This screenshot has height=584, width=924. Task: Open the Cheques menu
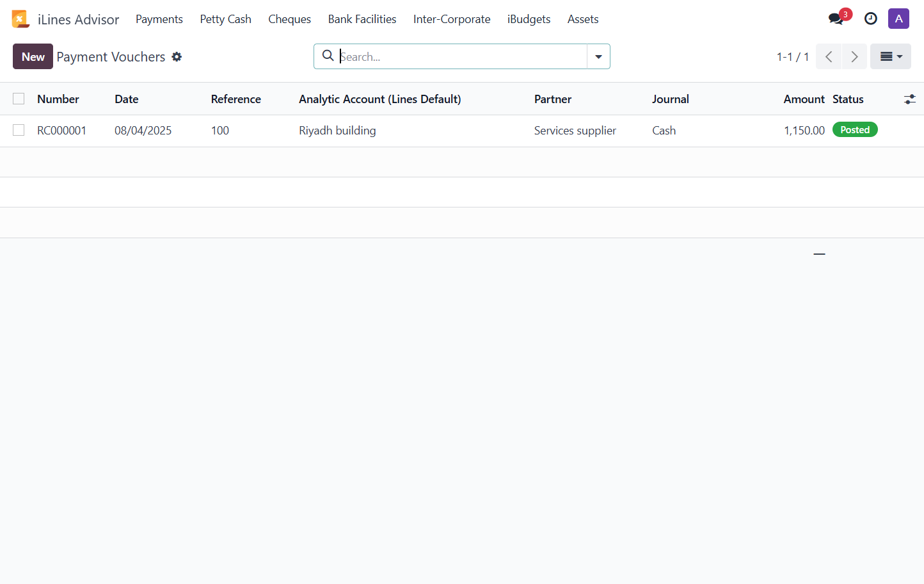point(289,19)
